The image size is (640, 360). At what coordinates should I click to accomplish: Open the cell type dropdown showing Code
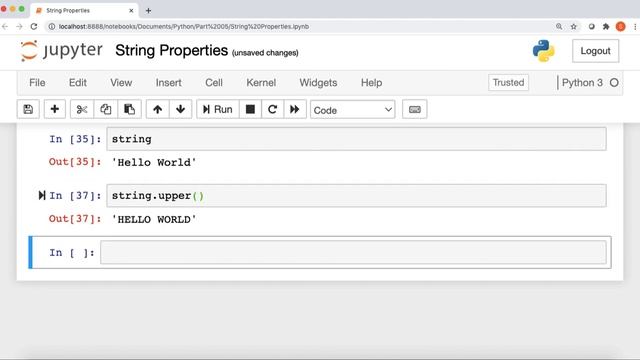[x=353, y=110]
